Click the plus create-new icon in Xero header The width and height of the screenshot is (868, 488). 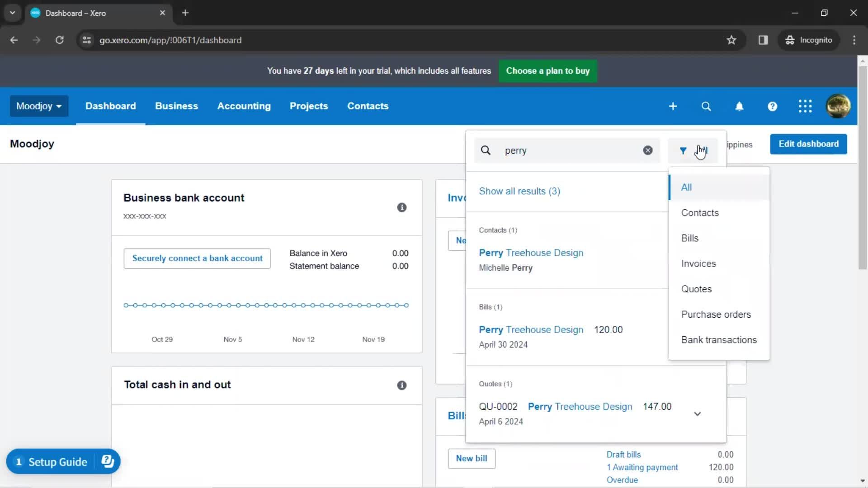click(x=673, y=106)
